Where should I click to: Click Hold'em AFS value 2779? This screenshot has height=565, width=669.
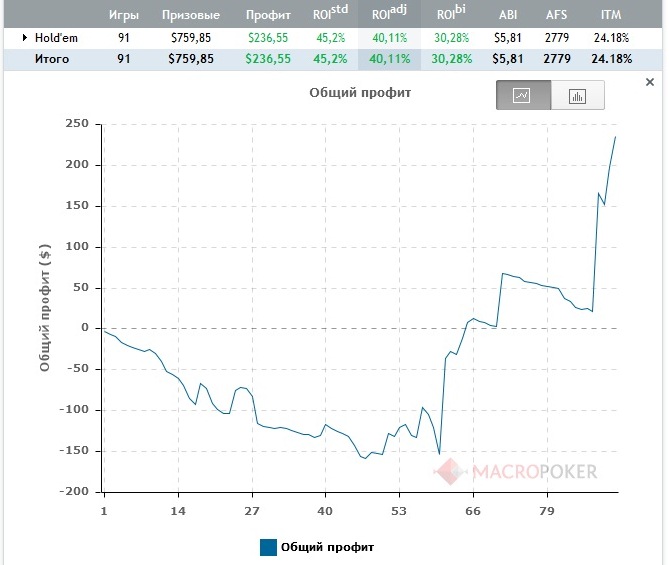click(557, 38)
